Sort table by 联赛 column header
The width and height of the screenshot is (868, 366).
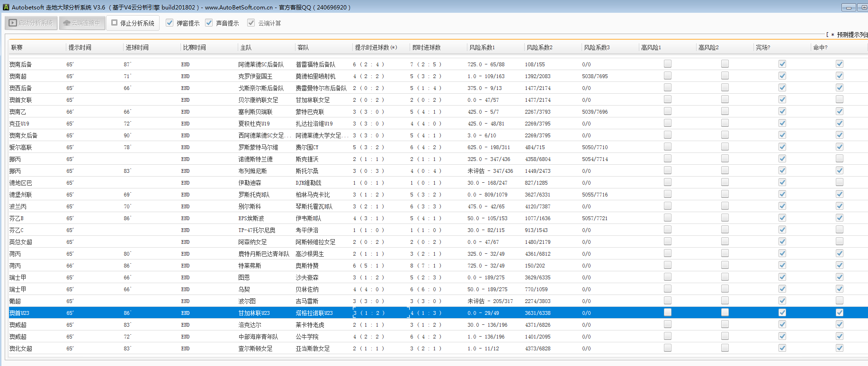tap(17, 47)
